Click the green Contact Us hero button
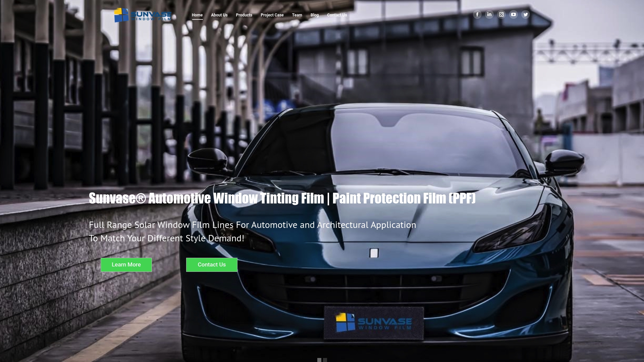Image resolution: width=644 pixels, height=362 pixels. [212, 265]
